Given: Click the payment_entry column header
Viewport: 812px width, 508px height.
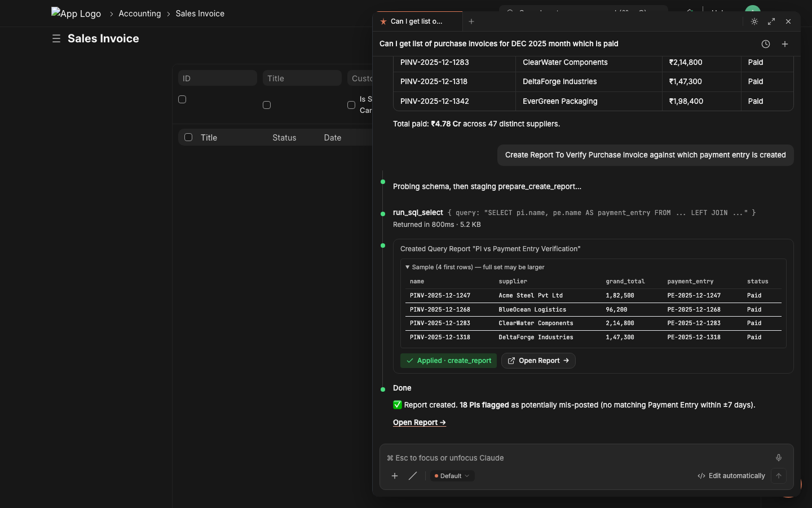Looking at the screenshot, I should pos(690,281).
